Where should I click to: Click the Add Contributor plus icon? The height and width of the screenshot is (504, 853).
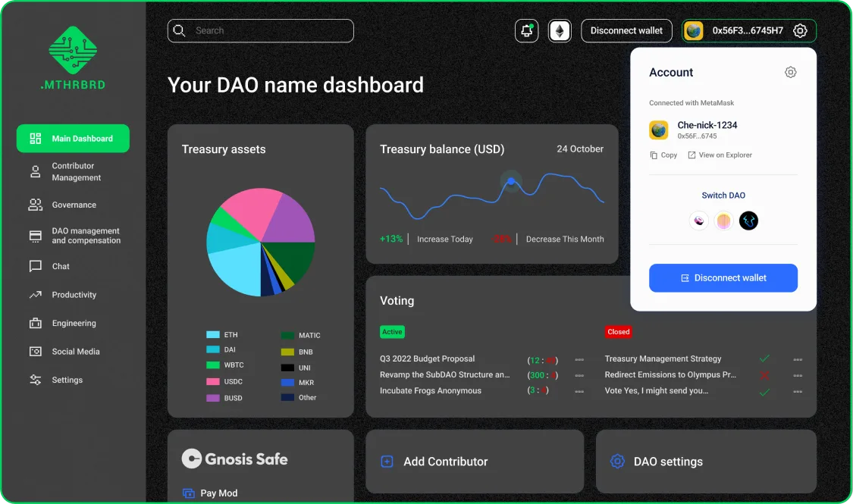(x=387, y=462)
